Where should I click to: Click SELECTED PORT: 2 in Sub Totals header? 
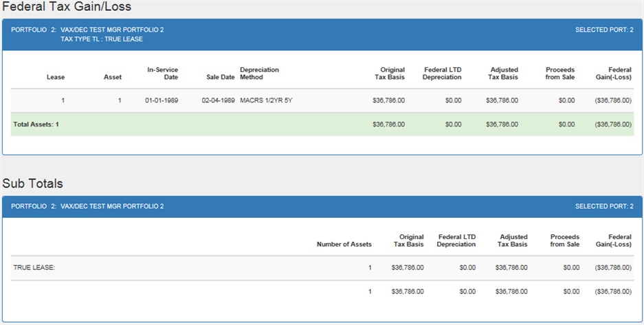click(604, 206)
